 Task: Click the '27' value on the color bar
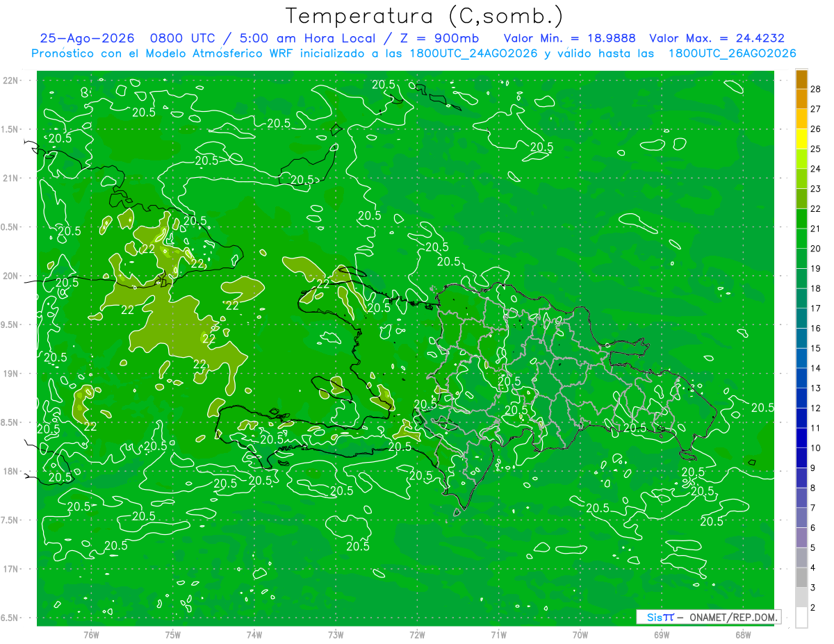click(x=816, y=109)
